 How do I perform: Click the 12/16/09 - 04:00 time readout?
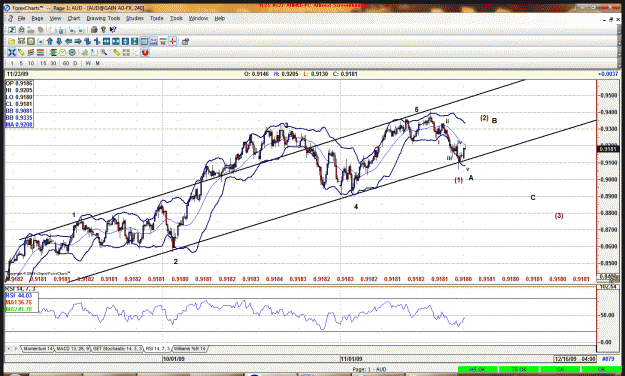coord(575,359)
